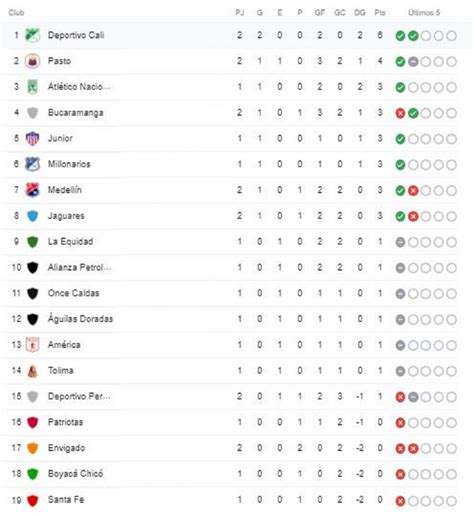The width and height of the screenshot is (474, 515).
Task: Click the Junior club crest
Action: point(33,138)
